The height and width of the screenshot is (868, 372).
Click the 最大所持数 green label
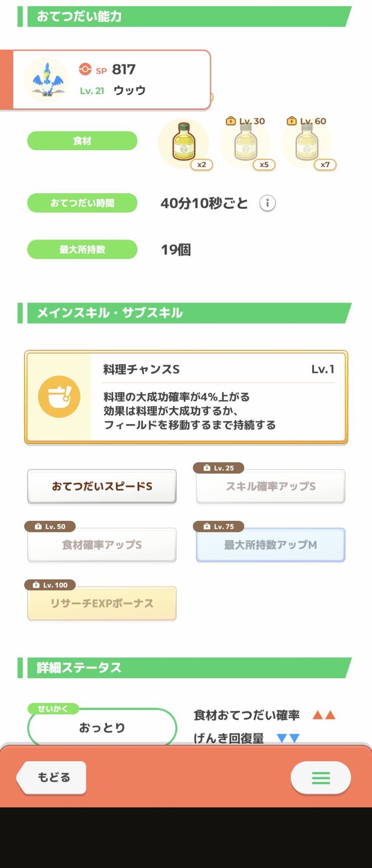click(x=82, y=250)
